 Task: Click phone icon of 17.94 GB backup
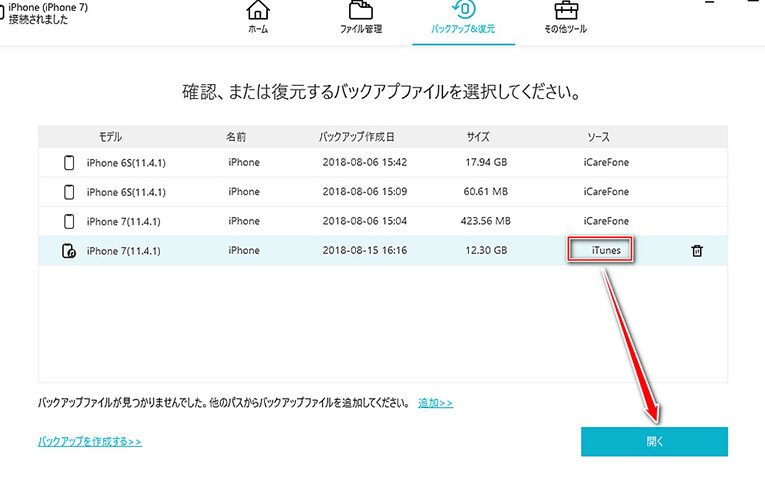point(69,163)
